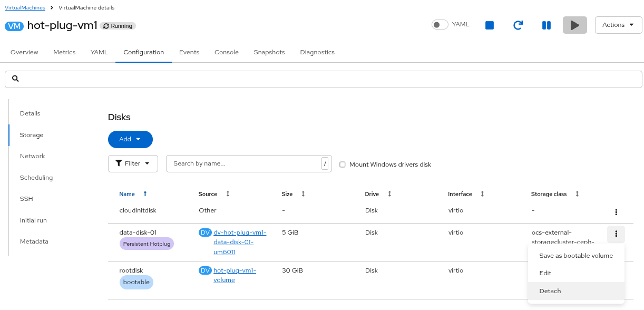644x310 pixels.
Task: Pause the VM using the pause icon
Action: pyautogui.click(x=546, y=25)
